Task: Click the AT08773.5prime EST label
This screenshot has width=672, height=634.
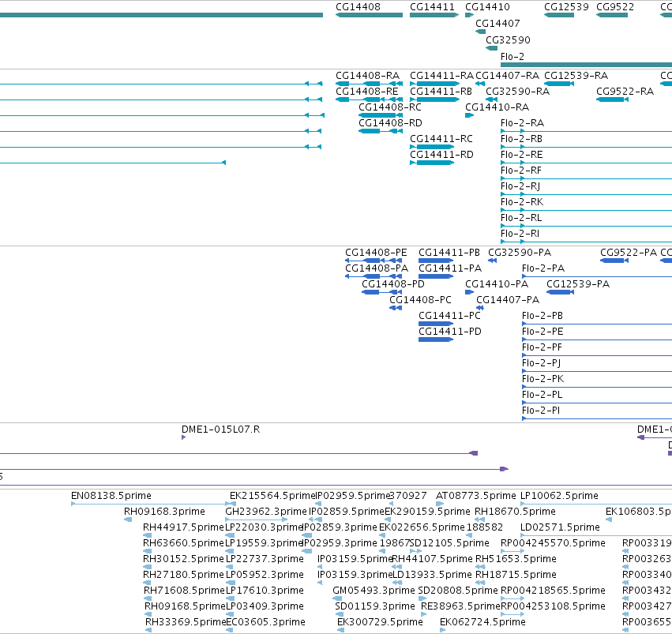Action: click(476, 496)
